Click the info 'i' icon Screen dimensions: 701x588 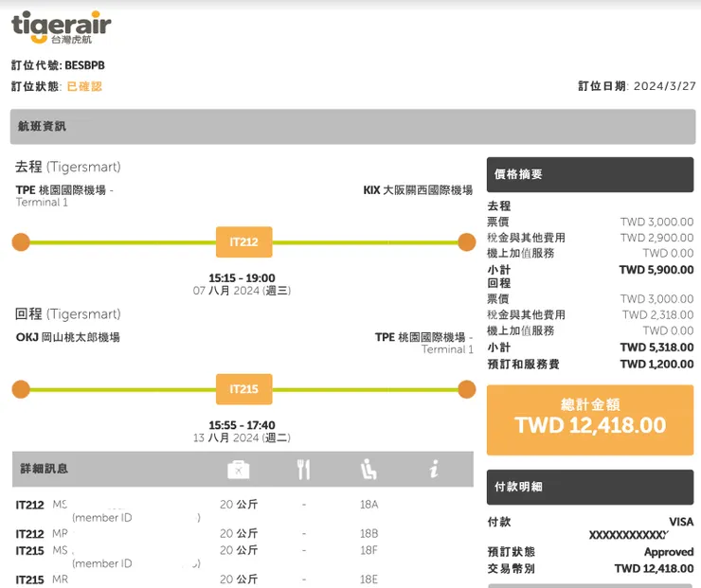click(434, 469)
